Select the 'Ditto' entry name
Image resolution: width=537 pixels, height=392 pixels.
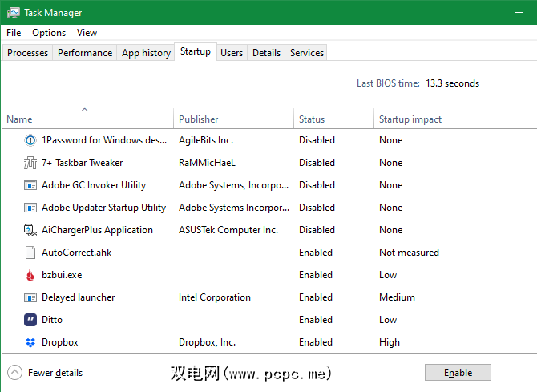[x=52, y=320]
